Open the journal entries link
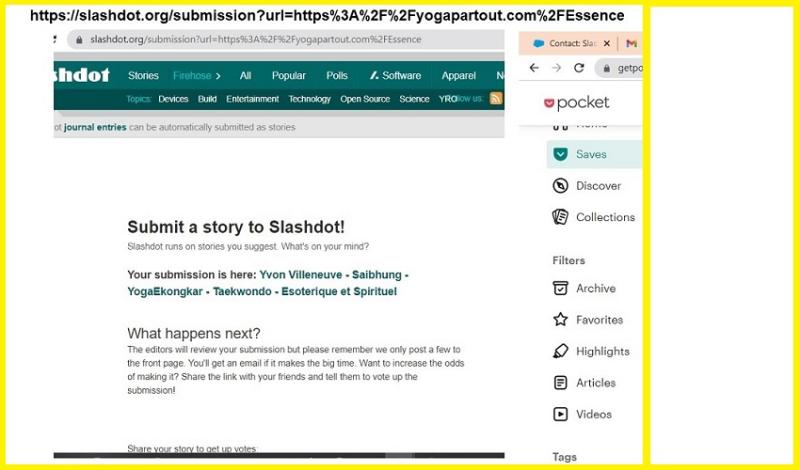Viewport: 800px width, 470px height. (94, 127)
